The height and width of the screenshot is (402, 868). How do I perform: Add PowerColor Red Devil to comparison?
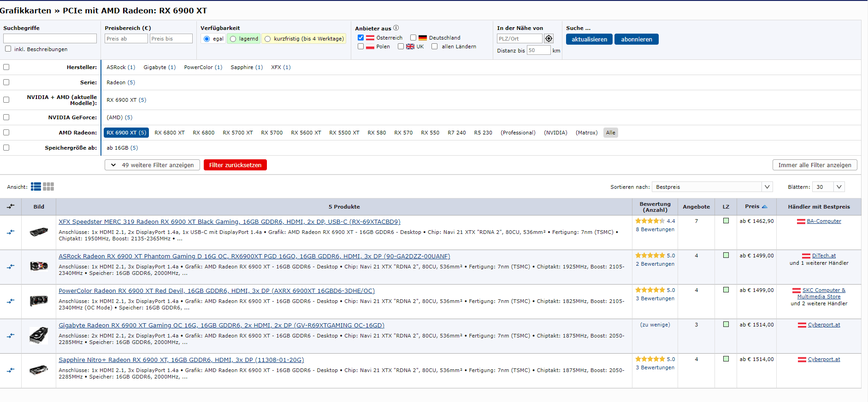click(11, 301)
